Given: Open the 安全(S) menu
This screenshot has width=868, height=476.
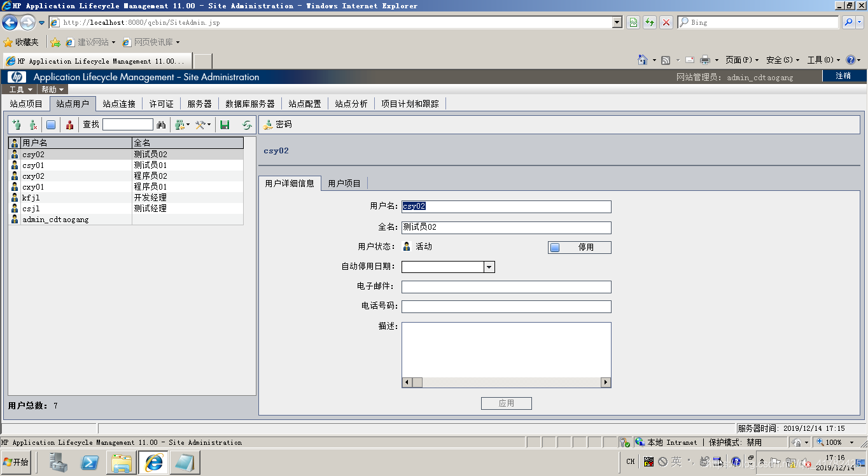Looking at the screenshot, I should (x=783, y=60).
